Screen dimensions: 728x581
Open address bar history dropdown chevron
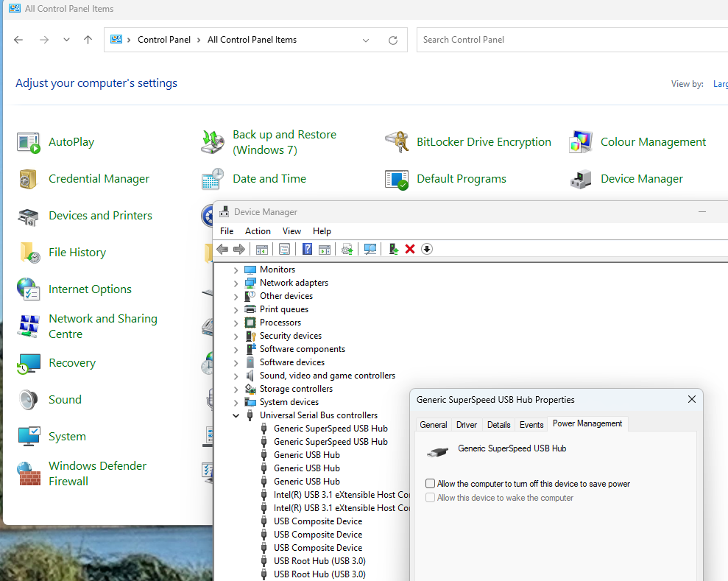click(366, 41)
